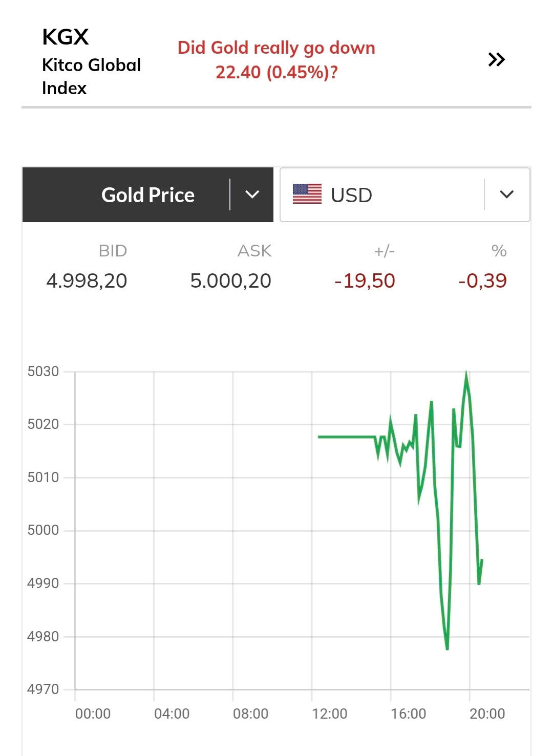Click the US flag icon
The image size is (553, 756).
pyautogui.click(x=307, y=195)
